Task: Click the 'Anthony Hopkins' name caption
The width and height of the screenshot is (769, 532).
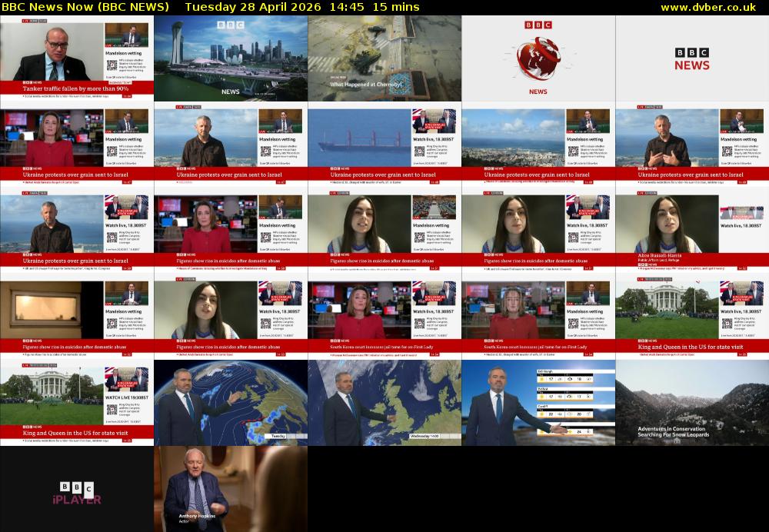Action: [x=197, y=516]
